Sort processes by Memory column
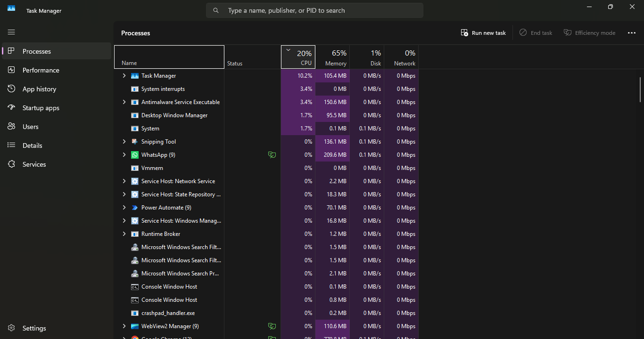 pos(332,57)
